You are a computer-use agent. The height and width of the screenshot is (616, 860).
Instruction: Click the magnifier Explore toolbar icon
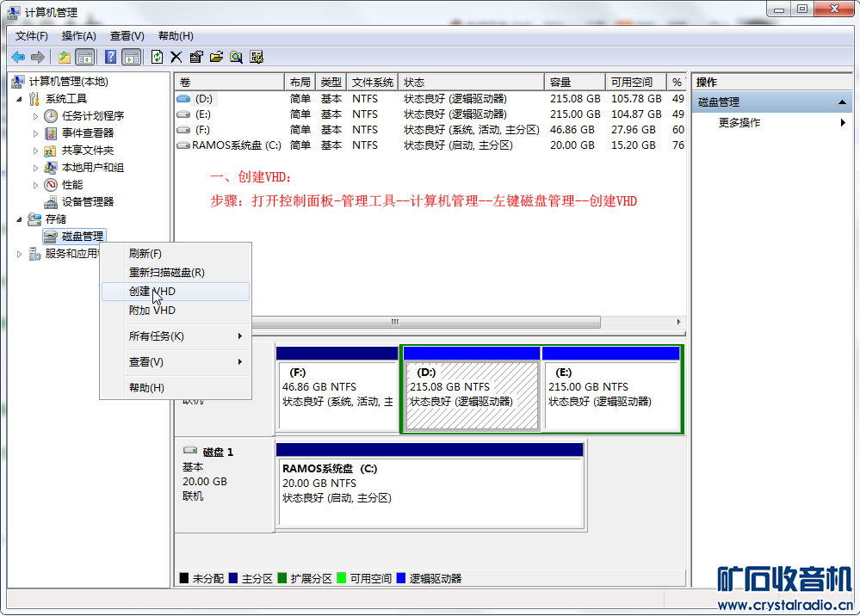click(x=237, y=57)
